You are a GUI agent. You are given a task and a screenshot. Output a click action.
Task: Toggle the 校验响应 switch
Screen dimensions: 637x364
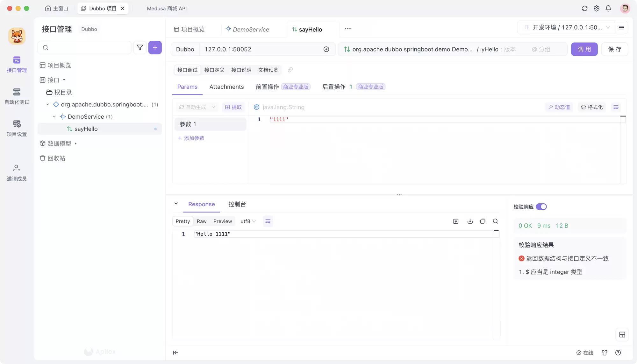click(x=541, y=207)
